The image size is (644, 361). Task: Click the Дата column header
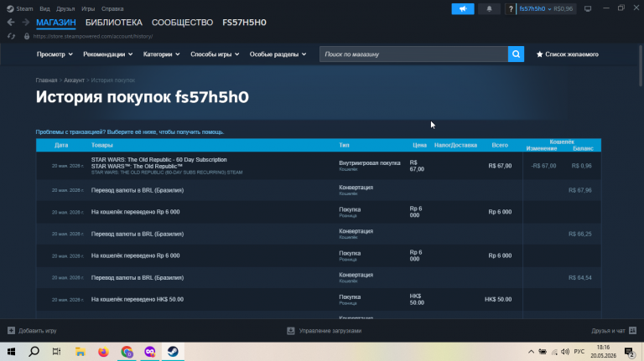tap(61, 145)
